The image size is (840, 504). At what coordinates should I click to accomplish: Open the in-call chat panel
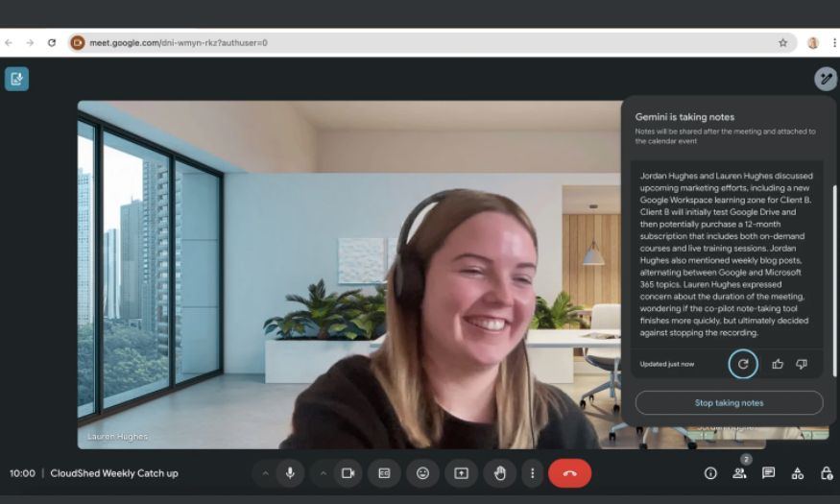pos(768,473)
